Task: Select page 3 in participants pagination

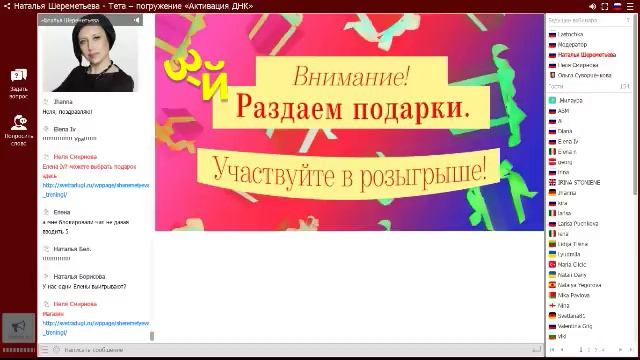Action: pyautogui.click(x=596, y=350)
